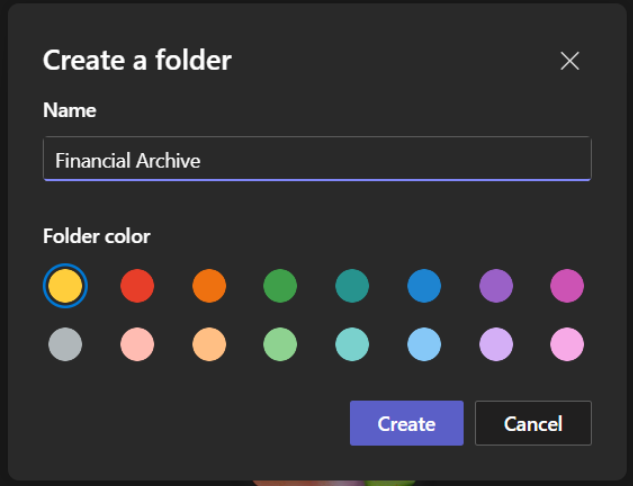Select the yellow folder color
The image size is (633, 486).
[x=65, y=287]
